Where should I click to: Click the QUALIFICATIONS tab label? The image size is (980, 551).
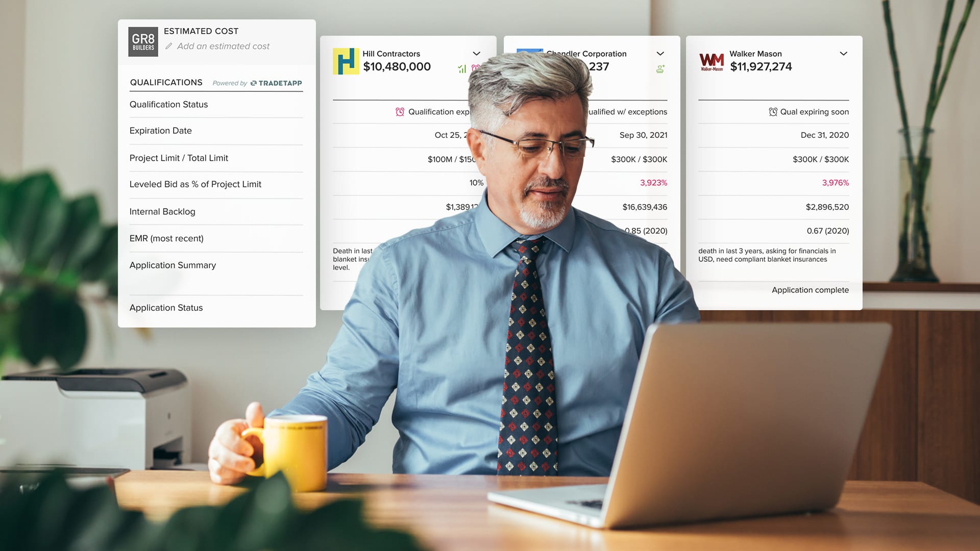[165, 82]
